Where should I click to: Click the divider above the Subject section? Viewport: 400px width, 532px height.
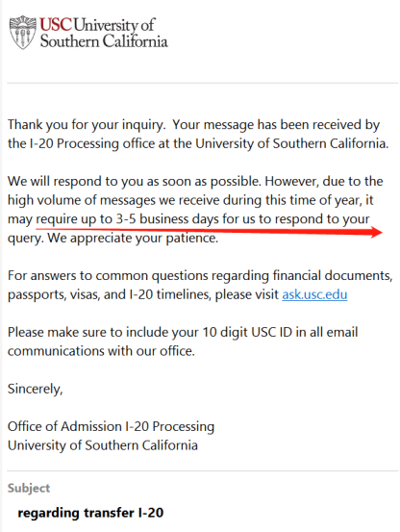click(202, 470)
